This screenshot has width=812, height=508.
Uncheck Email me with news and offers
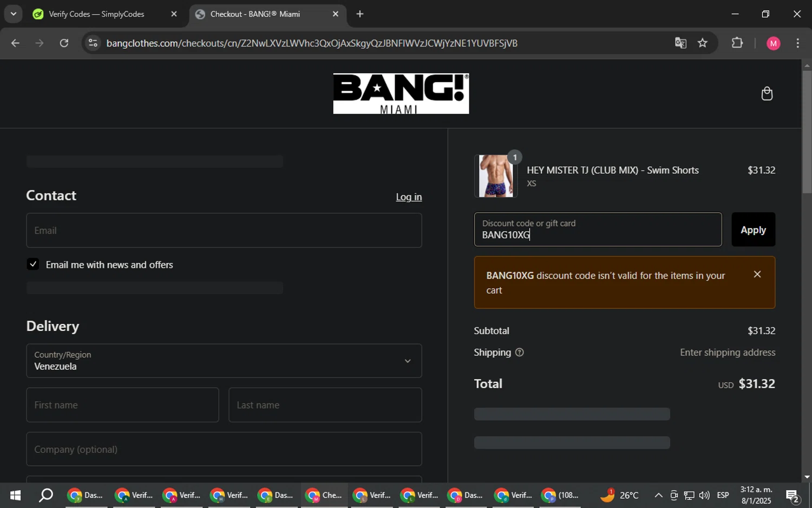coord(33,264)
